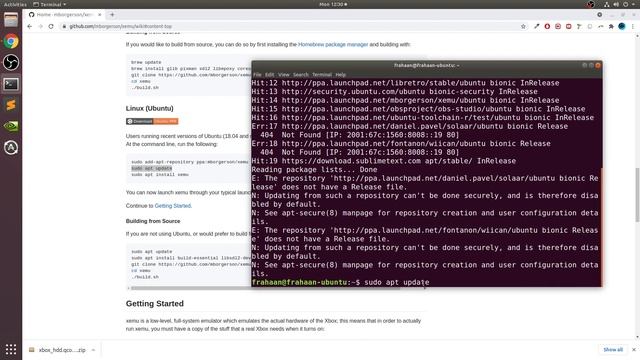This screenshot has width=640, height=360.
Task: Open power menu in system tray
Action: click(x=626, y=4)
